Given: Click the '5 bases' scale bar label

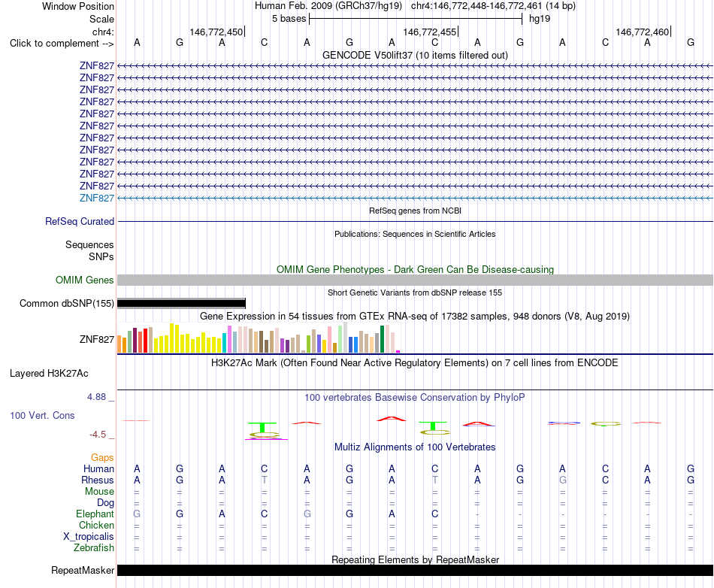Looking at the screenshot, I should [289, 19].
